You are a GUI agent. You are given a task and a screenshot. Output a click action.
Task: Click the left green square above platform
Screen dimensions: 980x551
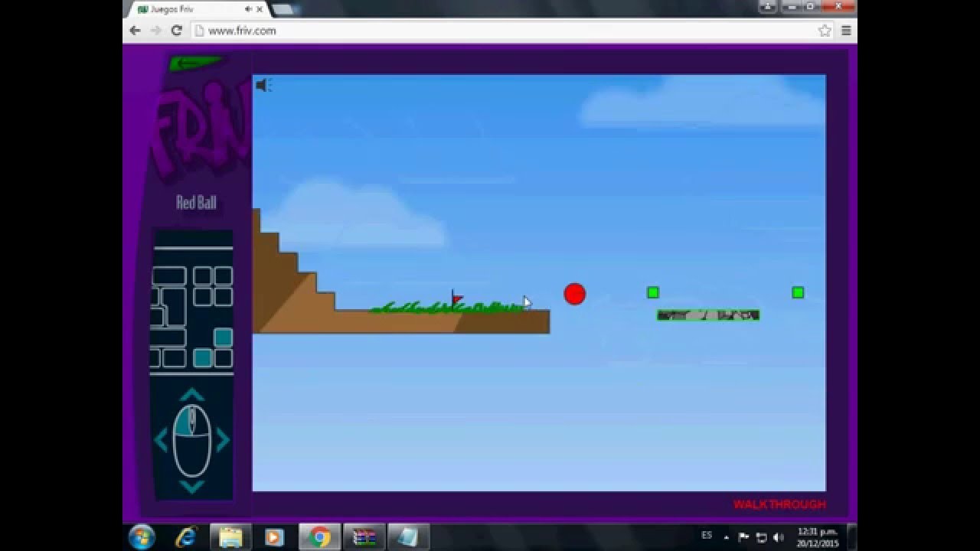[x=653, y=292]
